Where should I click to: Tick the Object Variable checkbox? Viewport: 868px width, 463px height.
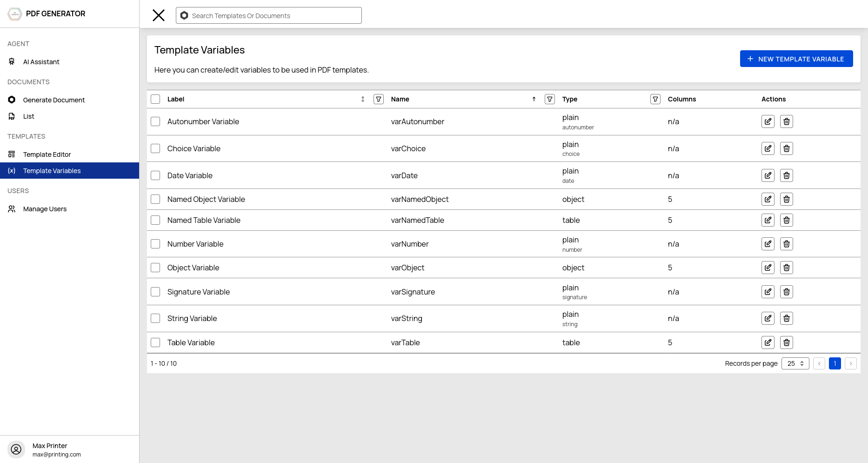[x=155, y=268]
